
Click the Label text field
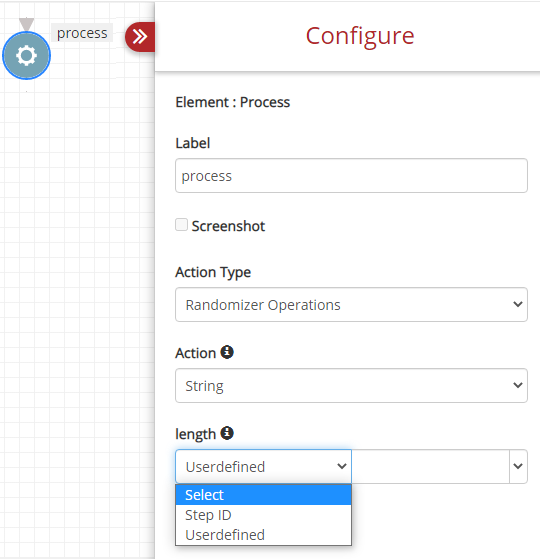coord(351,175)
